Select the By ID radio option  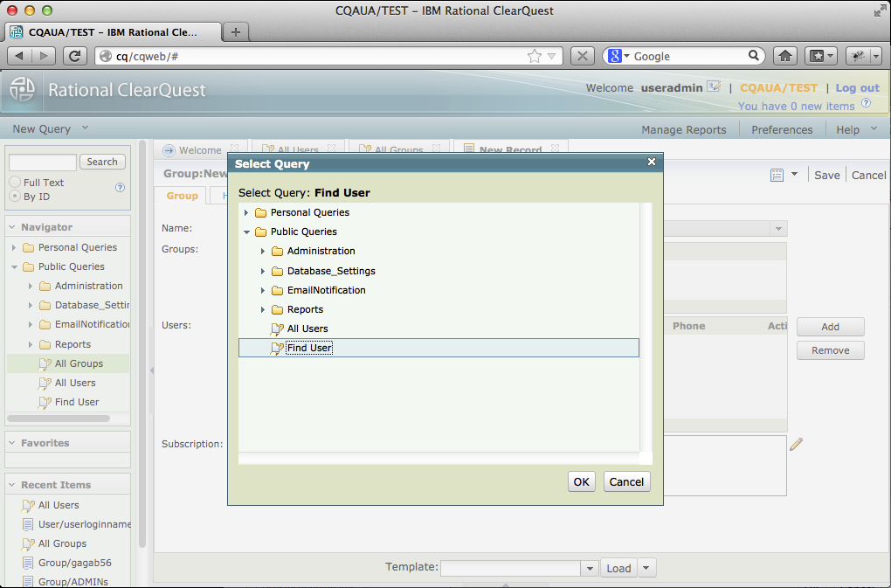point(16,196)
